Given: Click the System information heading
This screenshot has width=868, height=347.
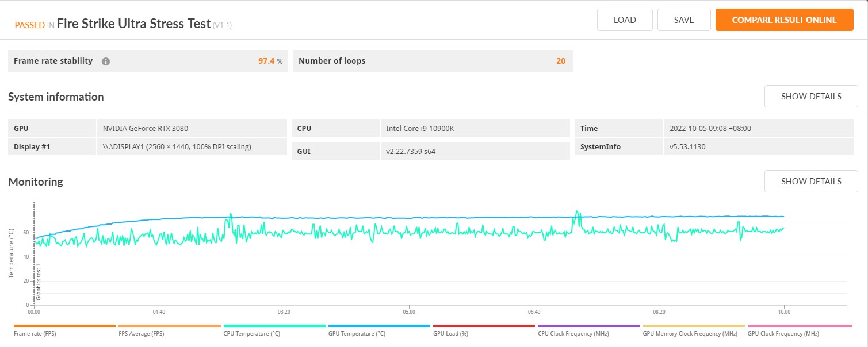Looking at the screenshot, I should (x=56, y=97).
